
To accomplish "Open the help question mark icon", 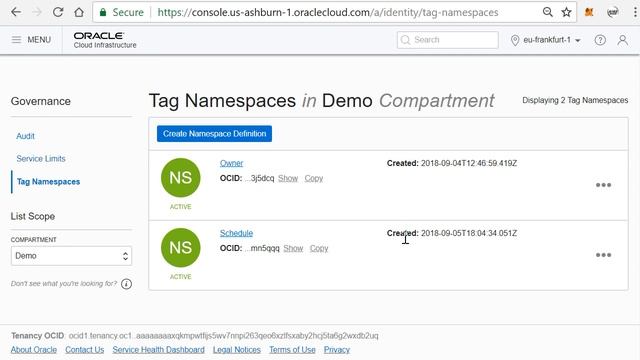I will (600, 40).
